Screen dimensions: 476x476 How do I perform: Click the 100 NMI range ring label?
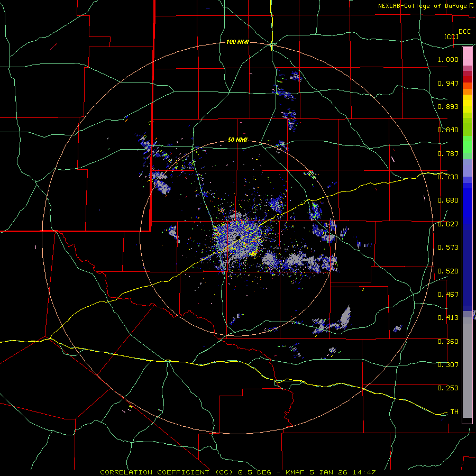pos(237,42)
